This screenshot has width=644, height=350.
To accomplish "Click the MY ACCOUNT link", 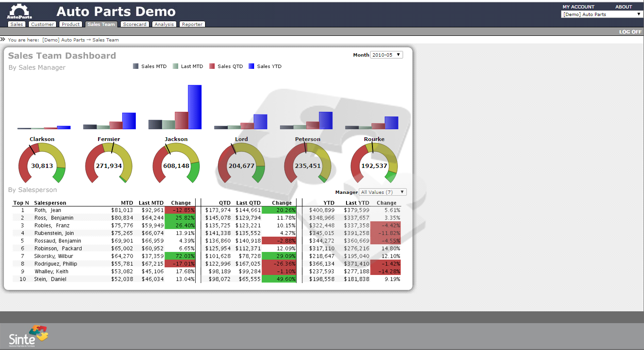I will 578,7.
